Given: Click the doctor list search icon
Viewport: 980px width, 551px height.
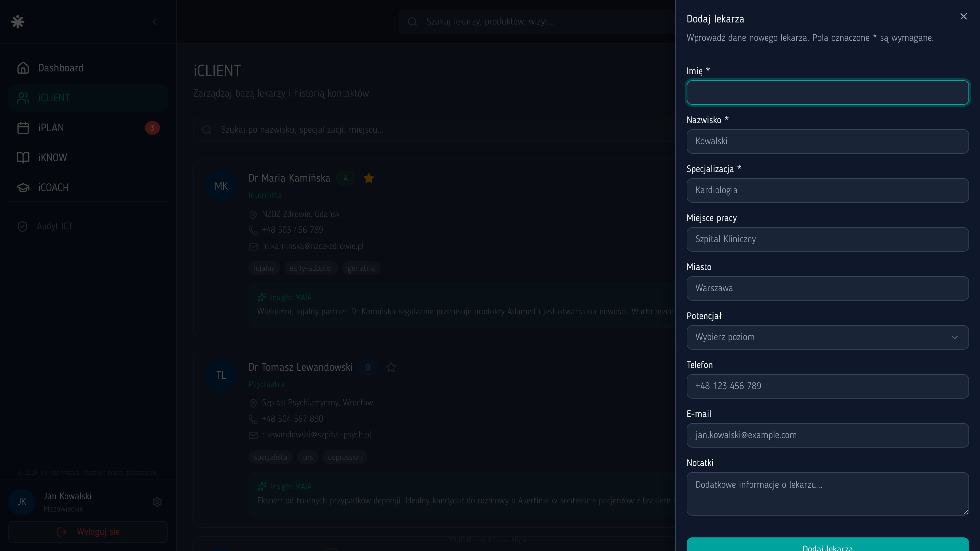Looking at the screenshot, I should 207,130.
